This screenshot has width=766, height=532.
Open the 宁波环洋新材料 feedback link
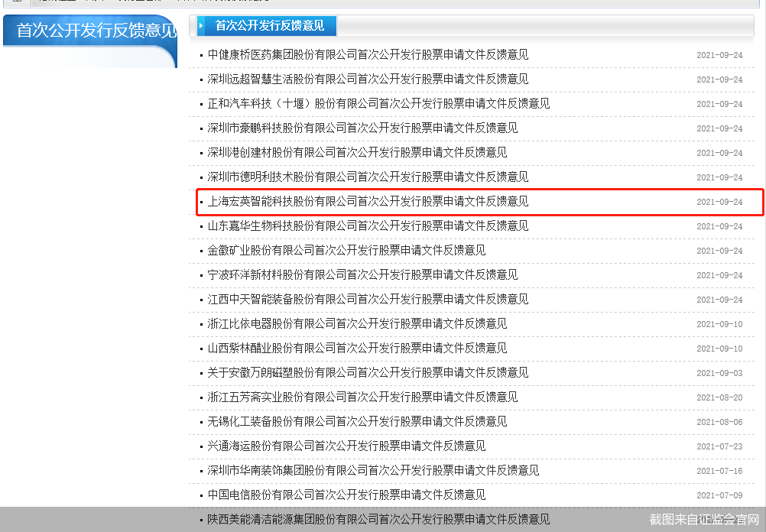[362, 274]
